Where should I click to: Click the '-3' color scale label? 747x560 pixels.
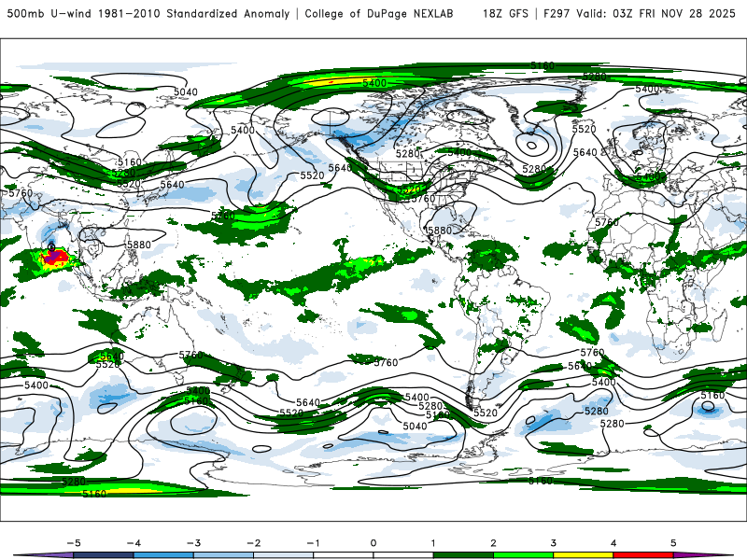193,543
